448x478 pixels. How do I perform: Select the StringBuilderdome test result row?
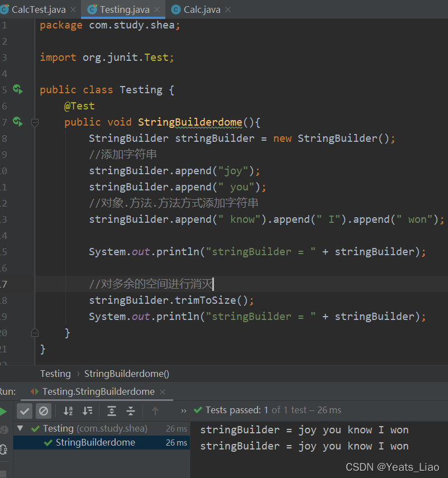[102, 442]
